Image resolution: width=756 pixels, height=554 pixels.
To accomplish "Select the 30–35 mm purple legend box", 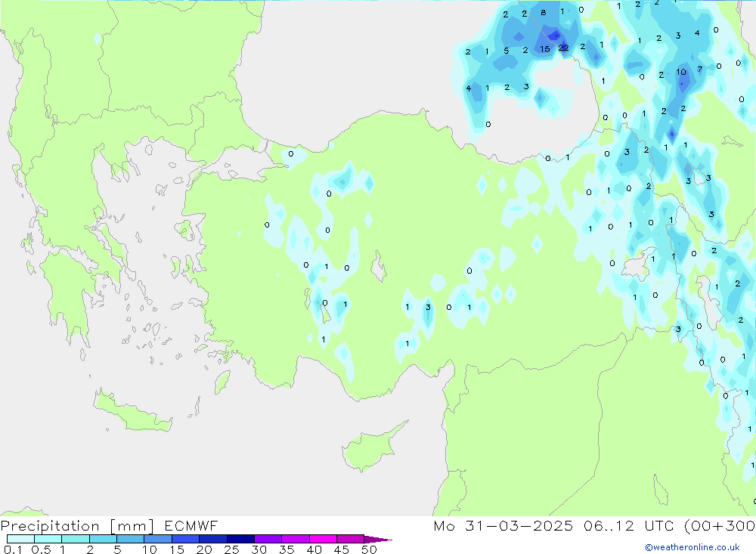I will click(x=268, y=539).
